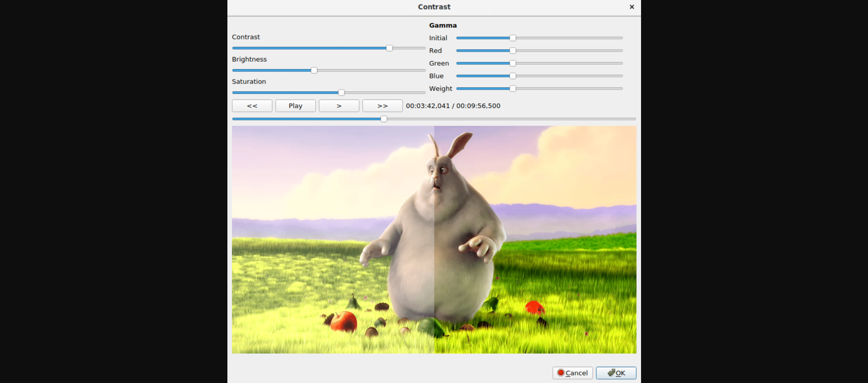Viewport: 868px width, 383px height.
Task: Start playback with the Play button
Action: pos(296,106)
